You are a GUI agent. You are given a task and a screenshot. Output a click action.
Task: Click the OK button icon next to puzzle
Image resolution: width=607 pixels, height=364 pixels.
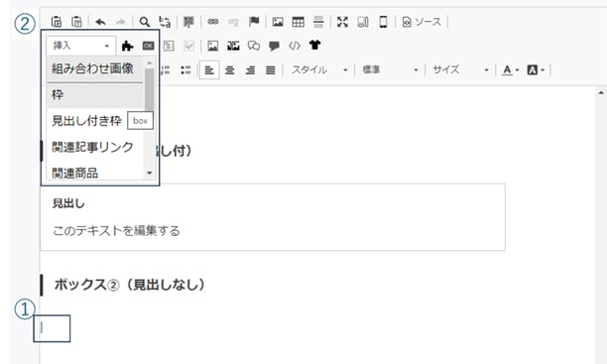pyautogui.click(x=148, y=46)
